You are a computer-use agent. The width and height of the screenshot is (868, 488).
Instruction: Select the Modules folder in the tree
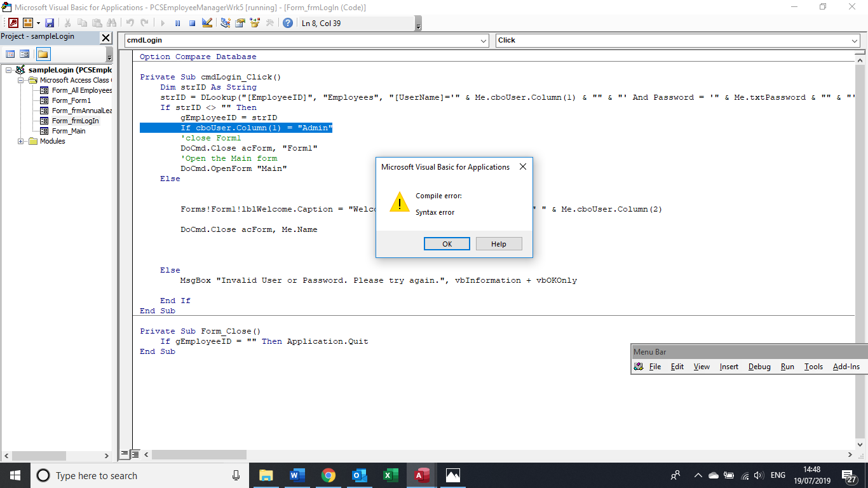52,141
